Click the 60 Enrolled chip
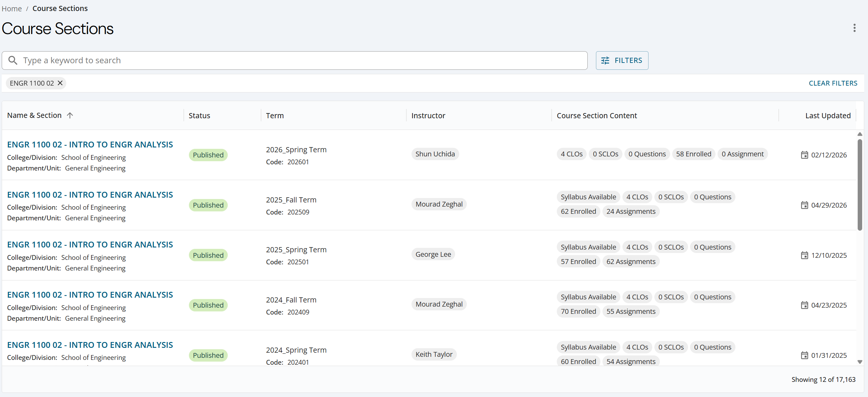This screenshot has width=868, height=397. coord(578,362)
